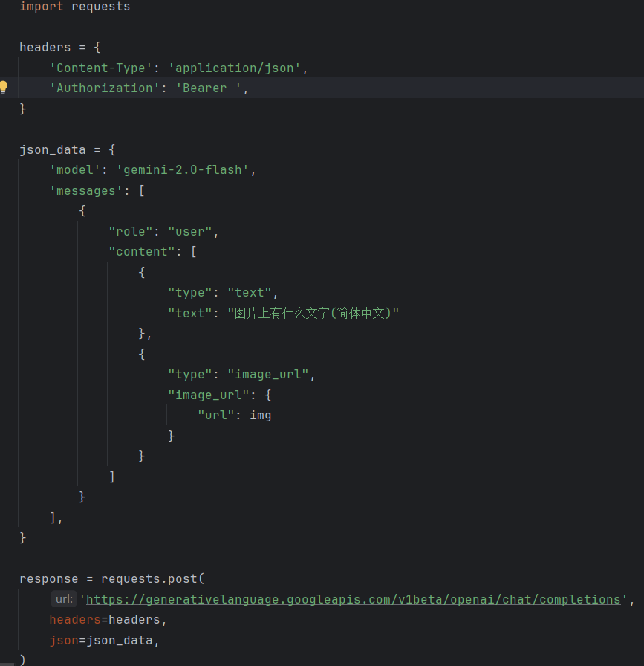
Task: Click the 'Content-Type' key string
Action: pyautogui.click(x=100, y=68)
